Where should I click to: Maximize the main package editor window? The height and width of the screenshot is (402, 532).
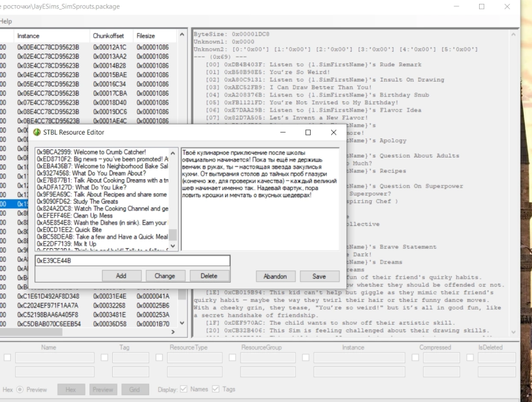coord(482,6)
